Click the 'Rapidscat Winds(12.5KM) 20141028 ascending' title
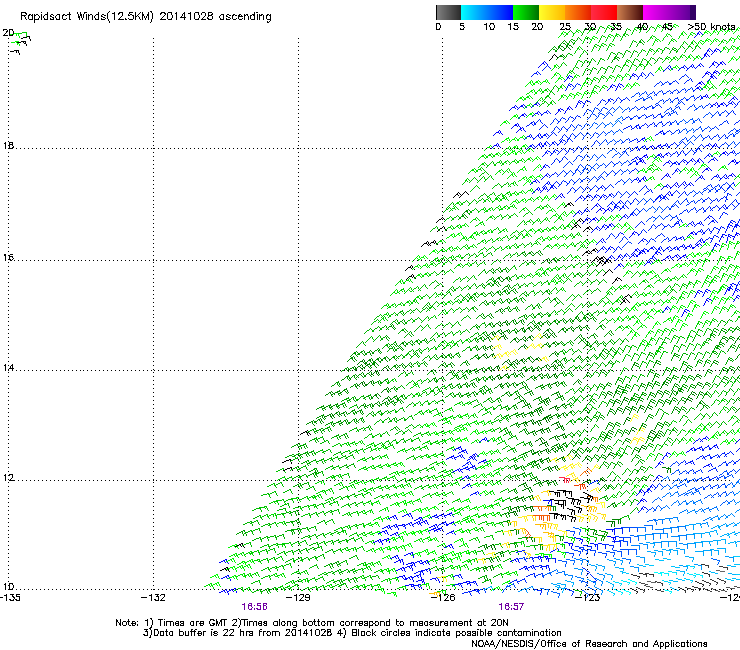Image resolution: width=740 pixels, height=650 pixels. tap(146, 17)
